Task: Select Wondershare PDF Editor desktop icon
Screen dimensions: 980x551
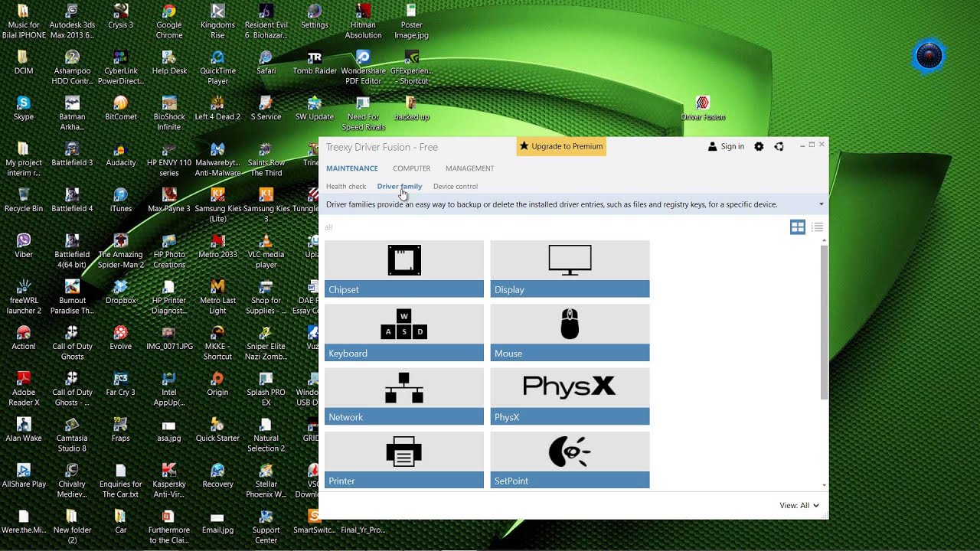Action: click(x=363, y=67)
